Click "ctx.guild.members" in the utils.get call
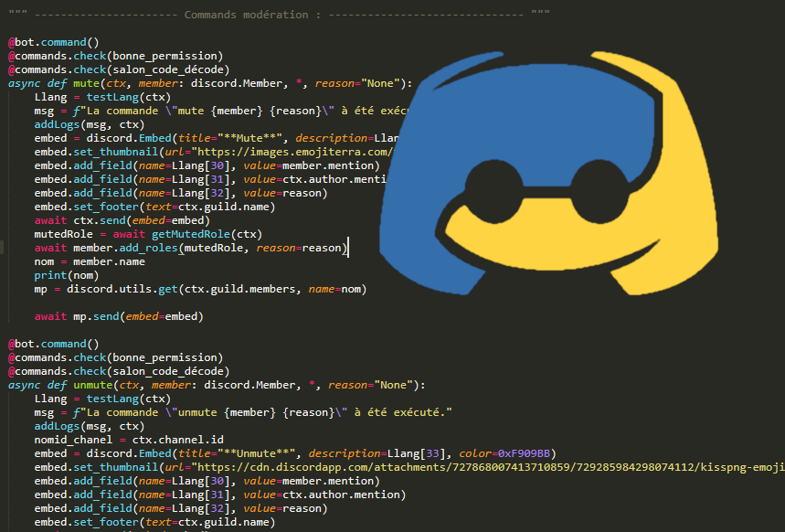The width and height of the screenshot is (785, 532). pos(239,289)
